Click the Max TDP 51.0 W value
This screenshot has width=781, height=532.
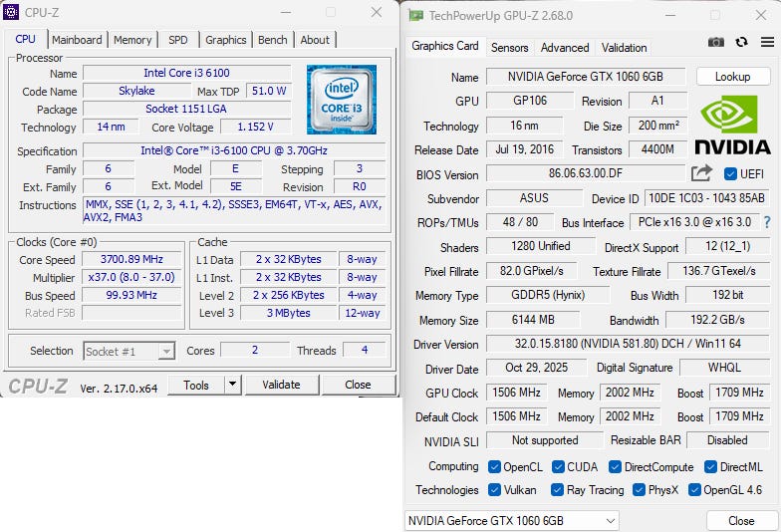click(269, 91)
